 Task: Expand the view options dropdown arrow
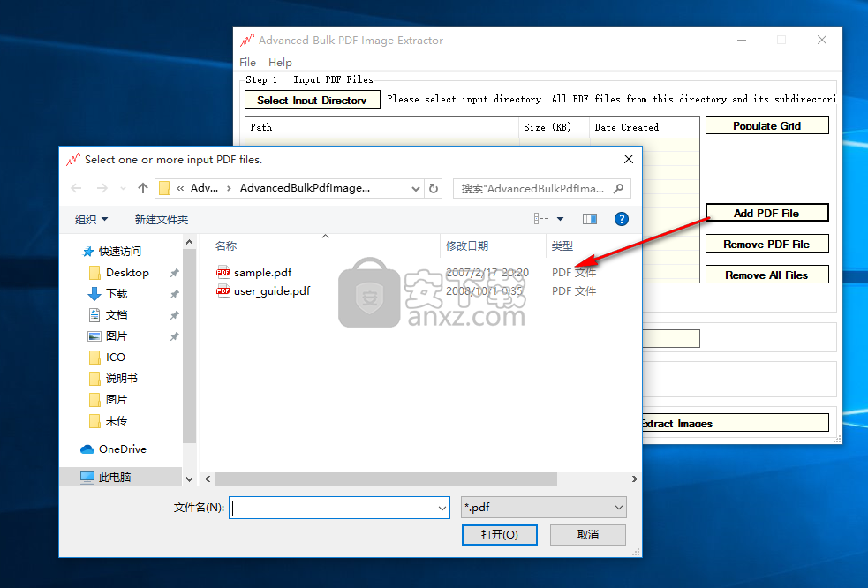(560, 219)
